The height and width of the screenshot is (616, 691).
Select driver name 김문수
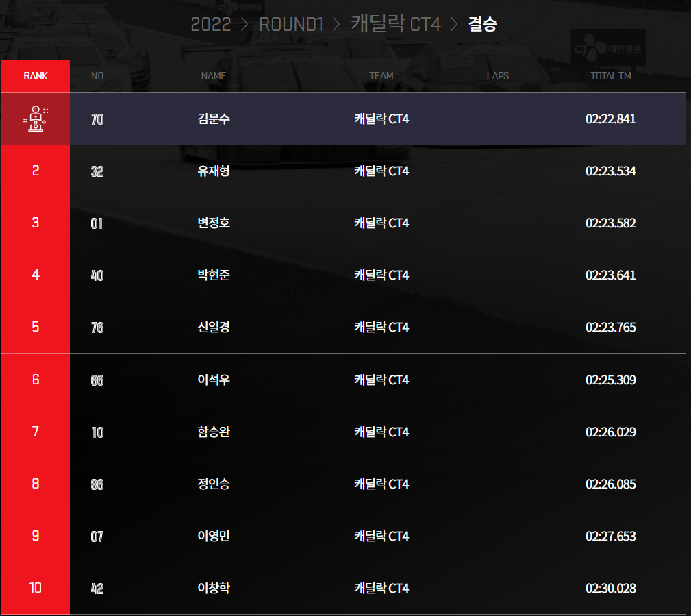tap(214, 119)
